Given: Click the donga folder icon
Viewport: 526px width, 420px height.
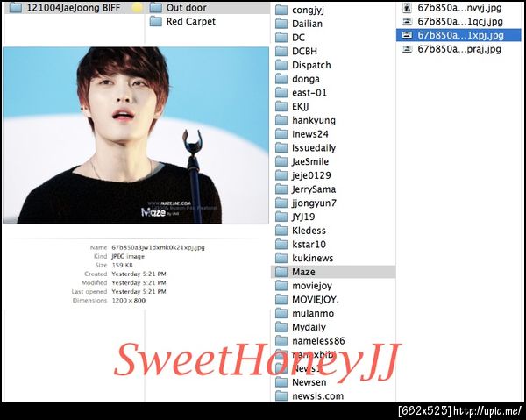Looking at the screenshot, I should tap(281, 79).
